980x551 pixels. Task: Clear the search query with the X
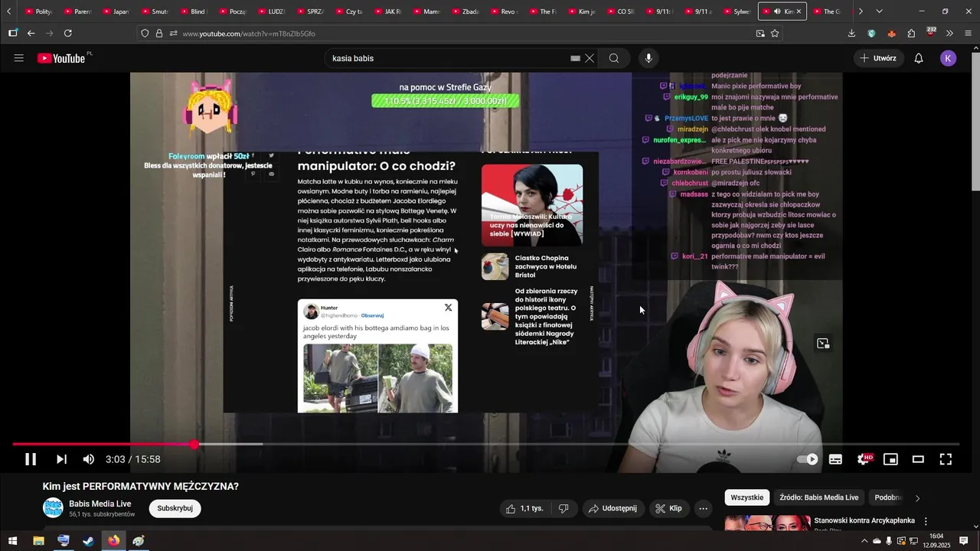coord(590,58)
